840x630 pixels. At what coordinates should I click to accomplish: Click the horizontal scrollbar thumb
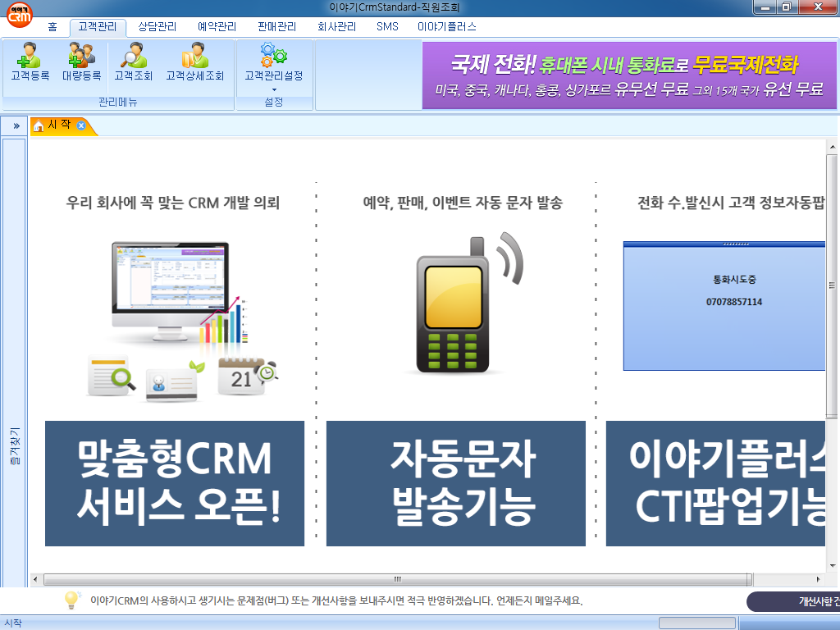click(398, 579)
